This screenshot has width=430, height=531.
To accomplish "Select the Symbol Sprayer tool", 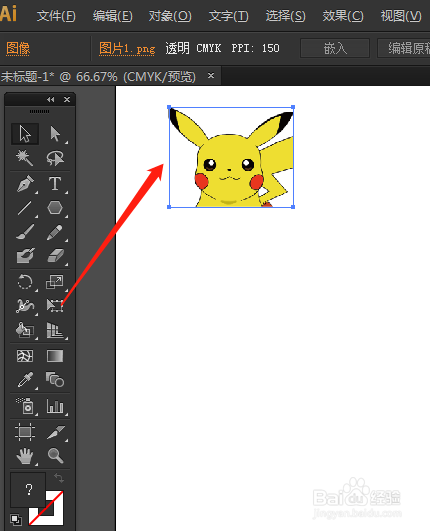I will [25, 406].
